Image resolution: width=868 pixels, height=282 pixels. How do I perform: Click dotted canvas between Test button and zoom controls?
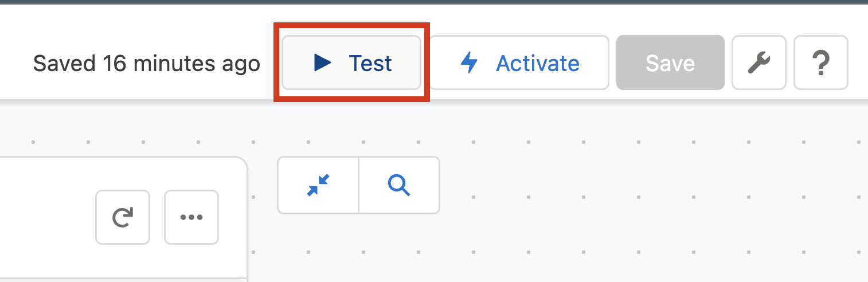point(351,129)
